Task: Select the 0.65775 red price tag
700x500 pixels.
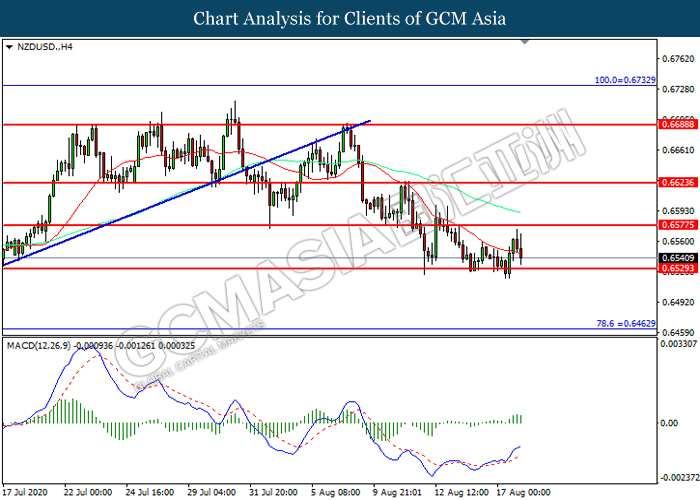Action: 673,226
